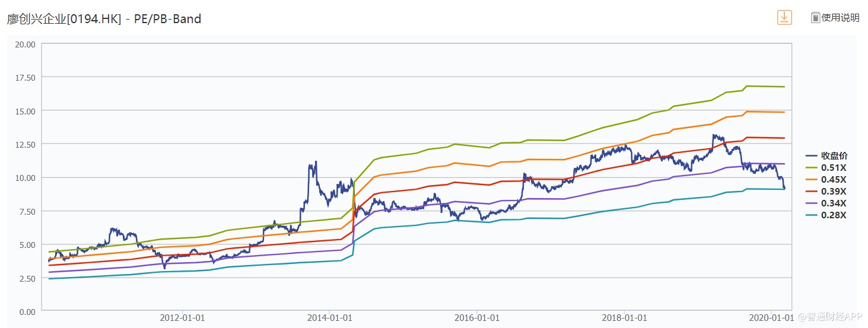
Task: Click the document icon beside 使用说明
Action: click(815, 18)
